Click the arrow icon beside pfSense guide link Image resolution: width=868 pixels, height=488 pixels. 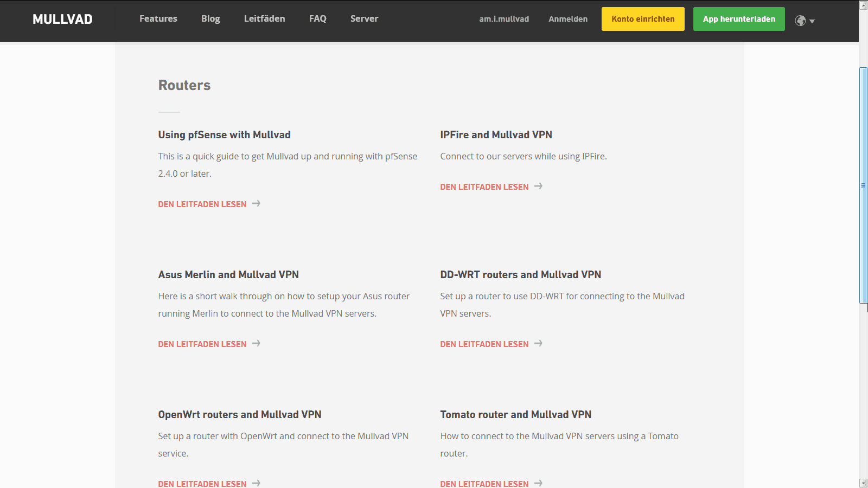[x=257, y=203]
